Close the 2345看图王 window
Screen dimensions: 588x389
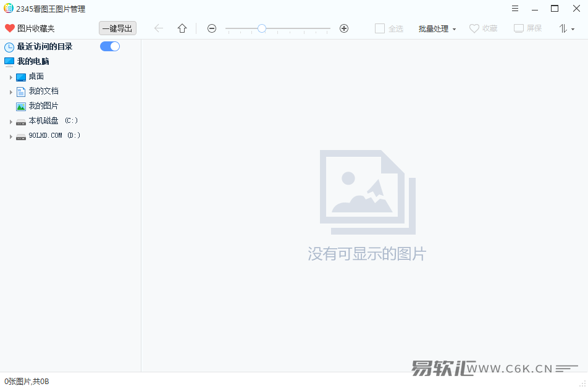tap(576, 8)
